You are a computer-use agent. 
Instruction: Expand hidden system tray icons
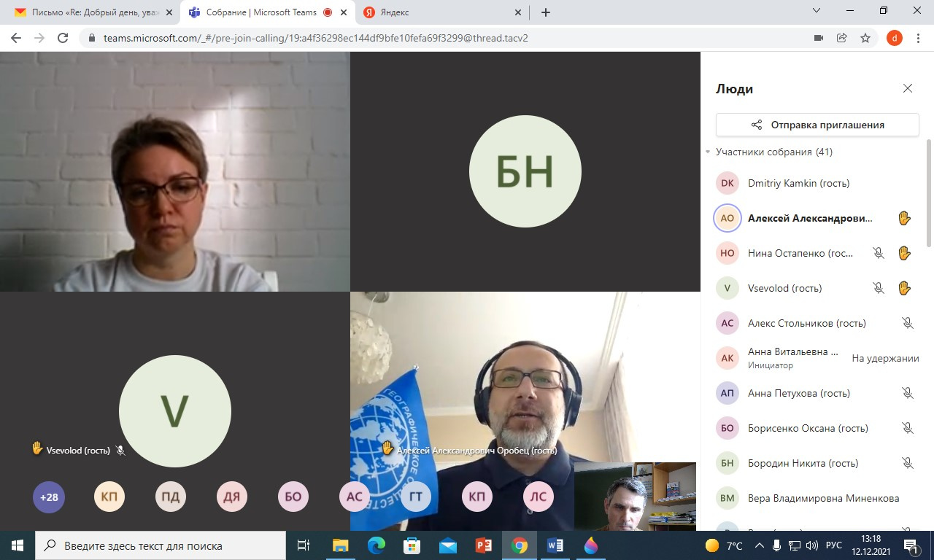pos(760,545)
